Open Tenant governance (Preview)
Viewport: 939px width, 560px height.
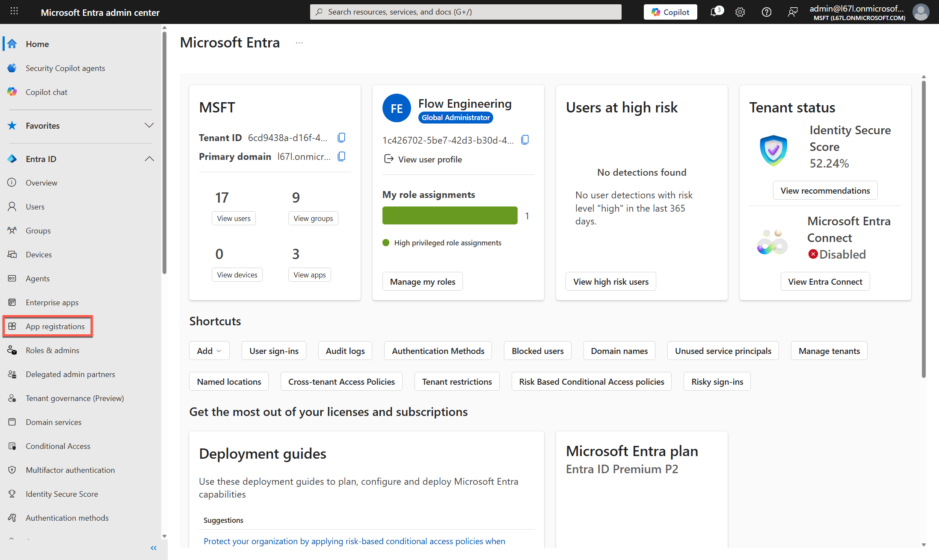click(x=74, y=398)
